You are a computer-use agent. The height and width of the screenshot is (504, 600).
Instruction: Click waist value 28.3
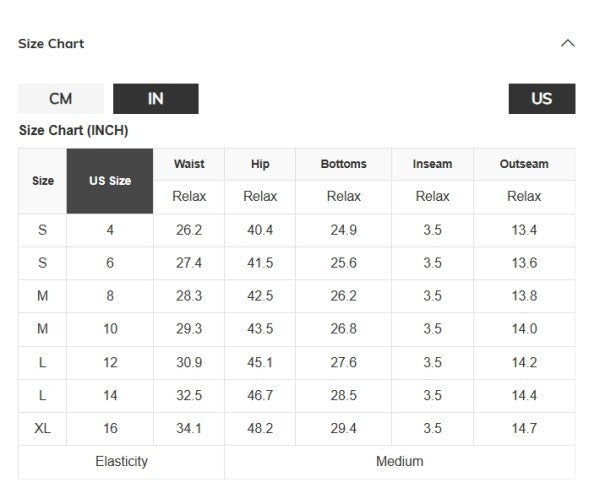(x=189, y=296)
